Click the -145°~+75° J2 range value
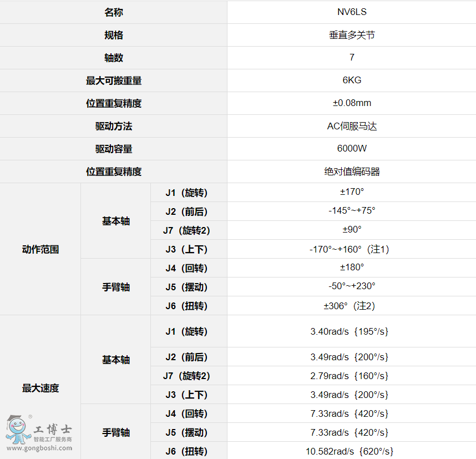The width and height of the screenshot is (476, 459). (352, 211)
